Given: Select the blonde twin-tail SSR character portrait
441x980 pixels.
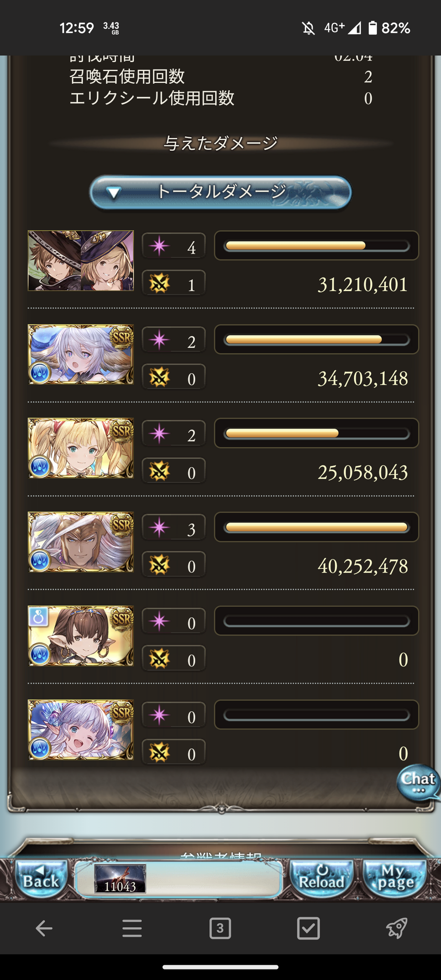Looking at the screenshot, I should tap(81, 448).
